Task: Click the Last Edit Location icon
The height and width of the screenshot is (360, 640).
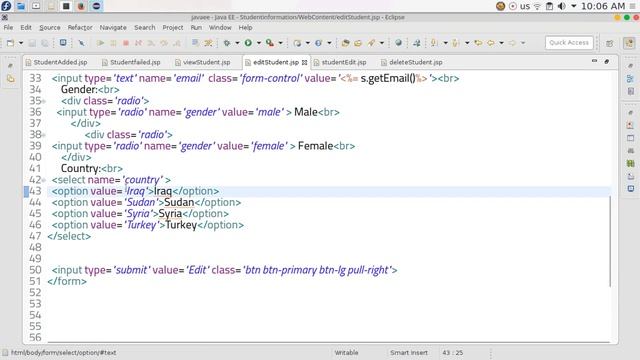Action: click(478, 43)
